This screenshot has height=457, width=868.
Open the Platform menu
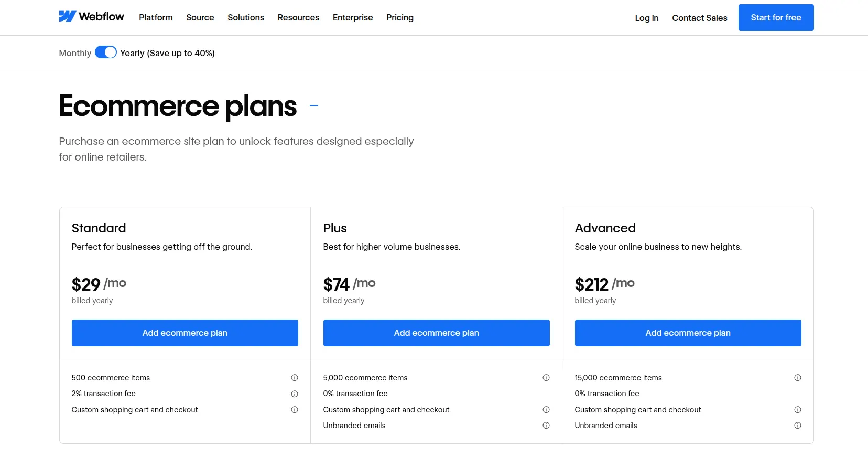click(156, 17)
